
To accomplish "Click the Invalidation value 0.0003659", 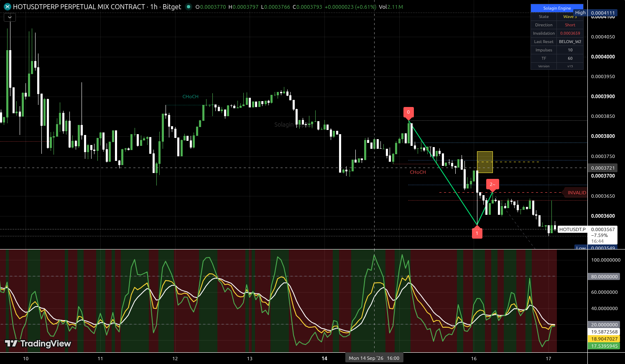I will tap(570, 33).
